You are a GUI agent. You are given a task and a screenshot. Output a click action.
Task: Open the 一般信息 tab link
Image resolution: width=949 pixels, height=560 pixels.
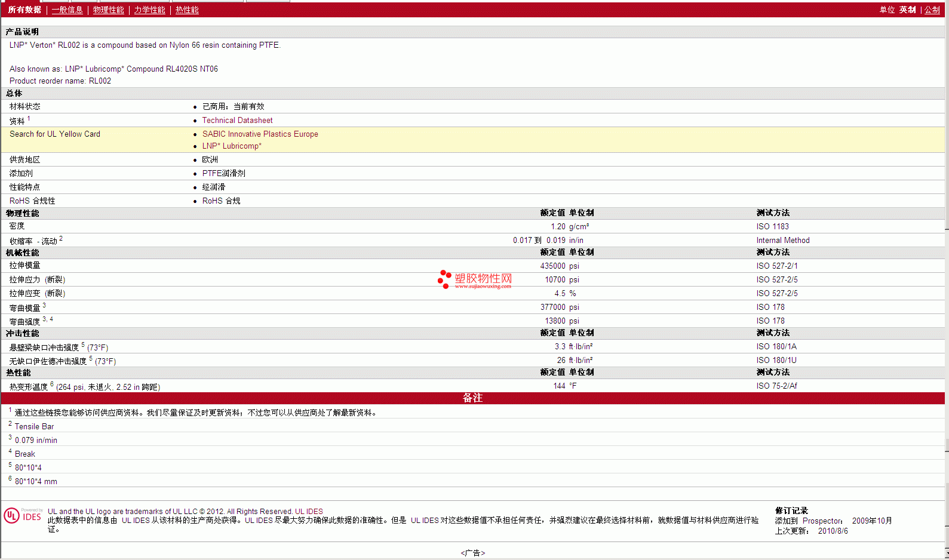67,10
